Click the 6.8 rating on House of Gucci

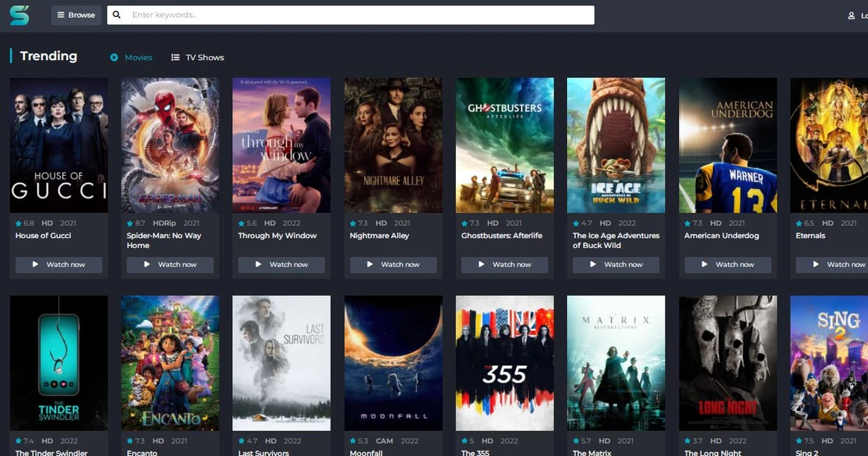coord(25,223)
